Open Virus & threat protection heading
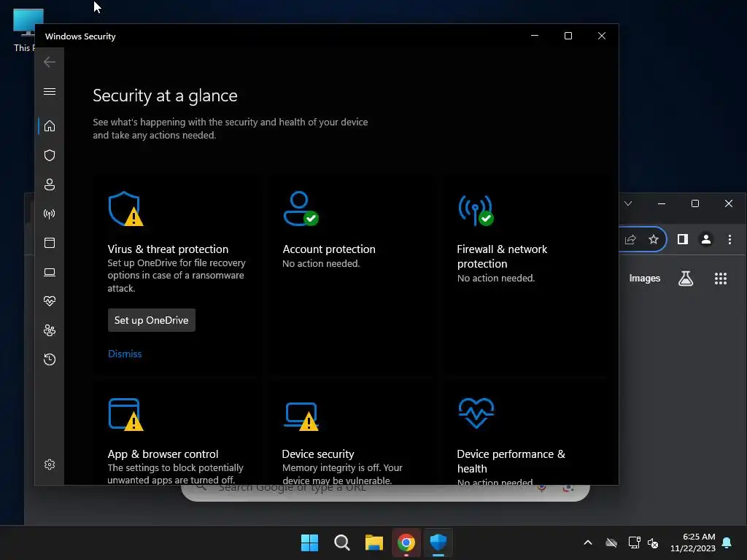 point(168,249)
